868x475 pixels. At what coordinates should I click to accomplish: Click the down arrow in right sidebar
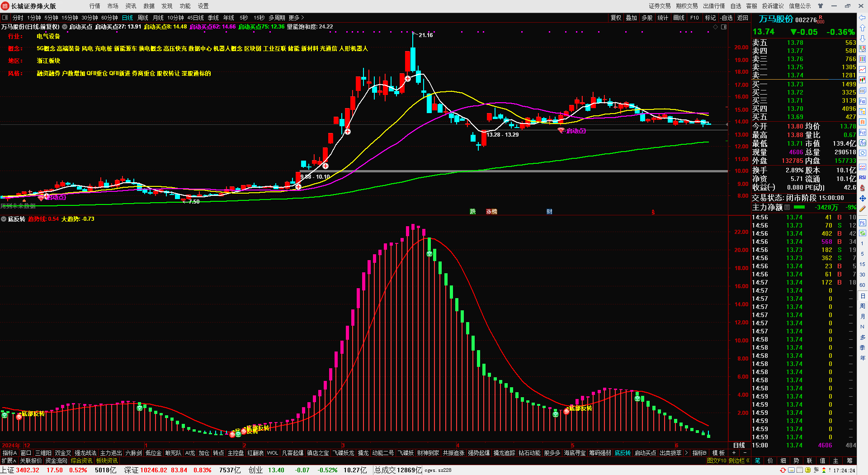point(863,39)
